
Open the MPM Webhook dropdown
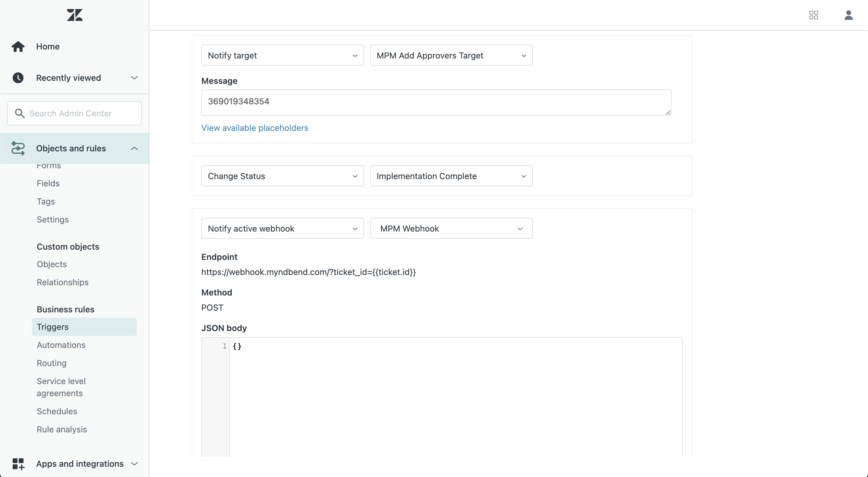pos(451,229)
